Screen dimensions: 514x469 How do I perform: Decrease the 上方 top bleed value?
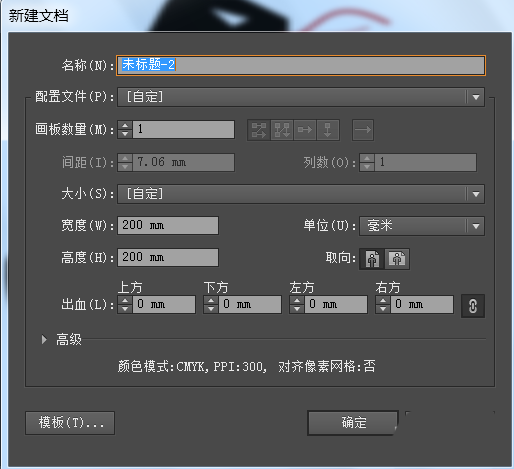[x=125, y=309]
